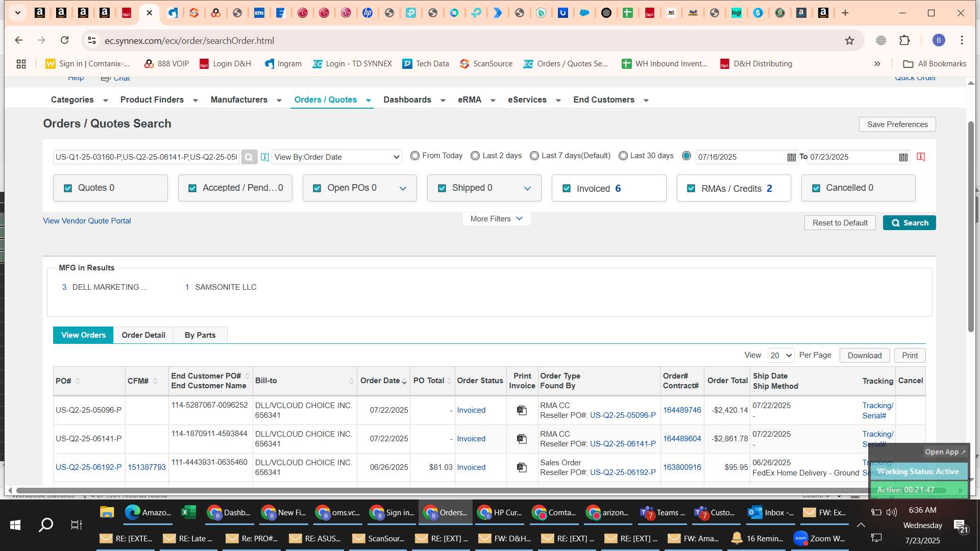Switch to the Order Detail tab
980x551 pixels.
143,335
